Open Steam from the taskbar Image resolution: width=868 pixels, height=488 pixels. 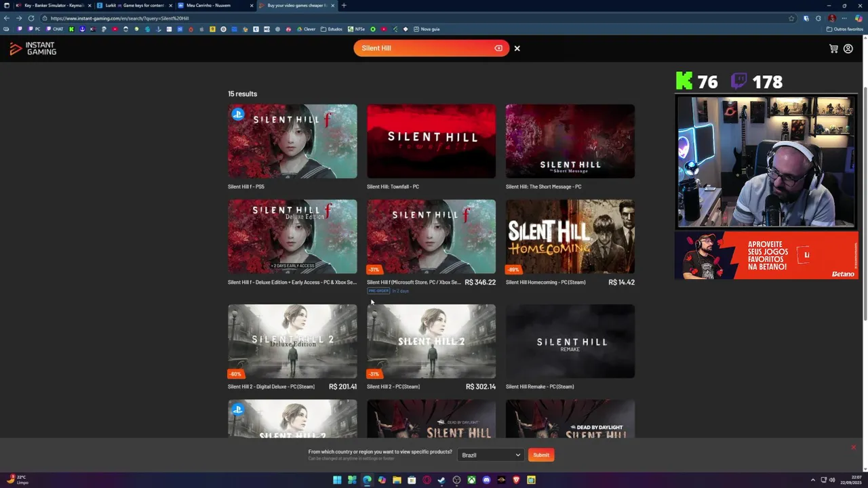coord(441,480)
